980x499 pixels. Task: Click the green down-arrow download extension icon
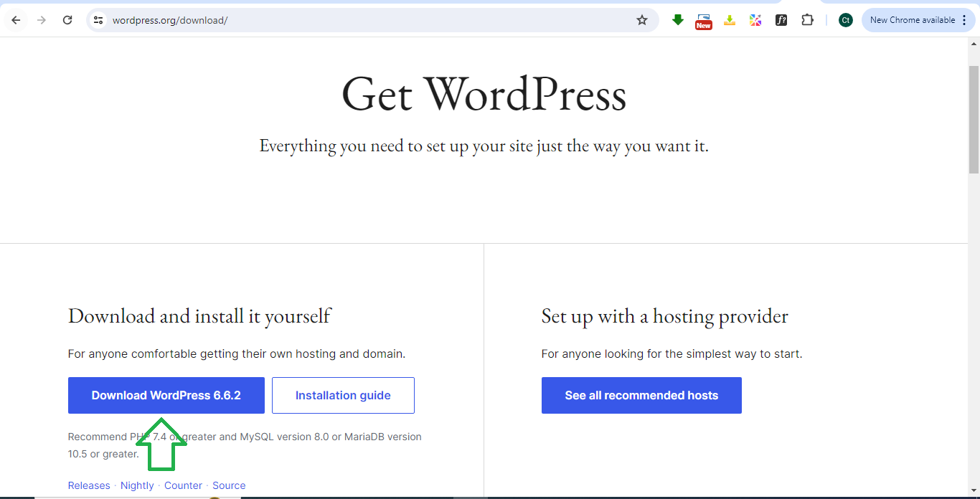point(678,20)
